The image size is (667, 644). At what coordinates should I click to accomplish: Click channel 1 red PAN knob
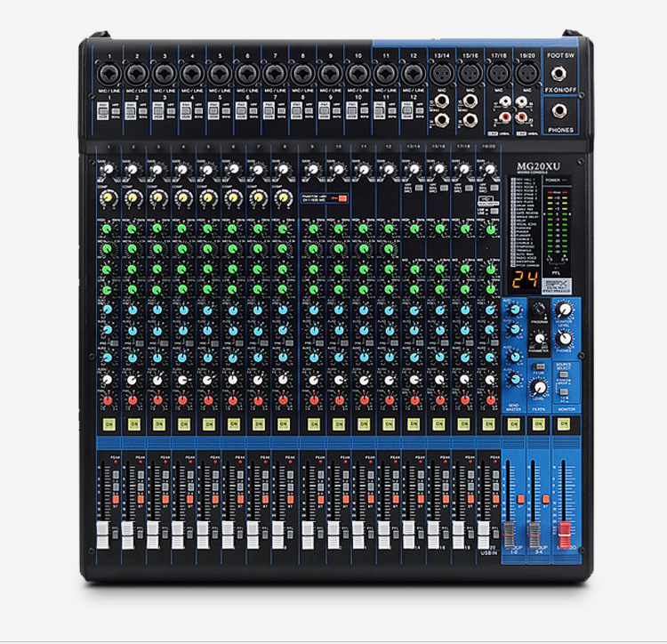(x=108, y=400)
